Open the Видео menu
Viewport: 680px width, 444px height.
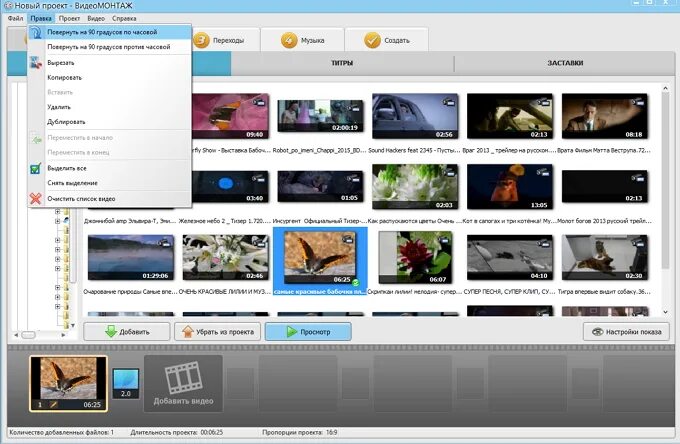coord(96,18)
